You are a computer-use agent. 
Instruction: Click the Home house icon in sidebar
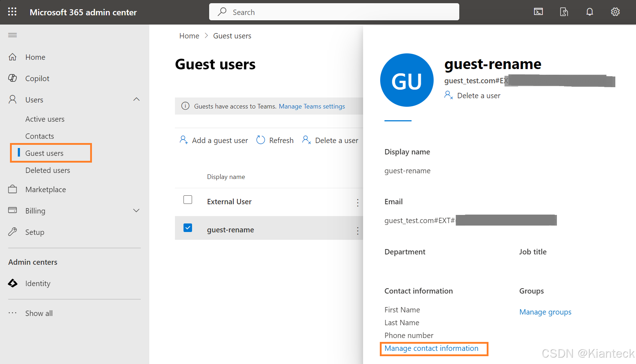coord(12,57)
